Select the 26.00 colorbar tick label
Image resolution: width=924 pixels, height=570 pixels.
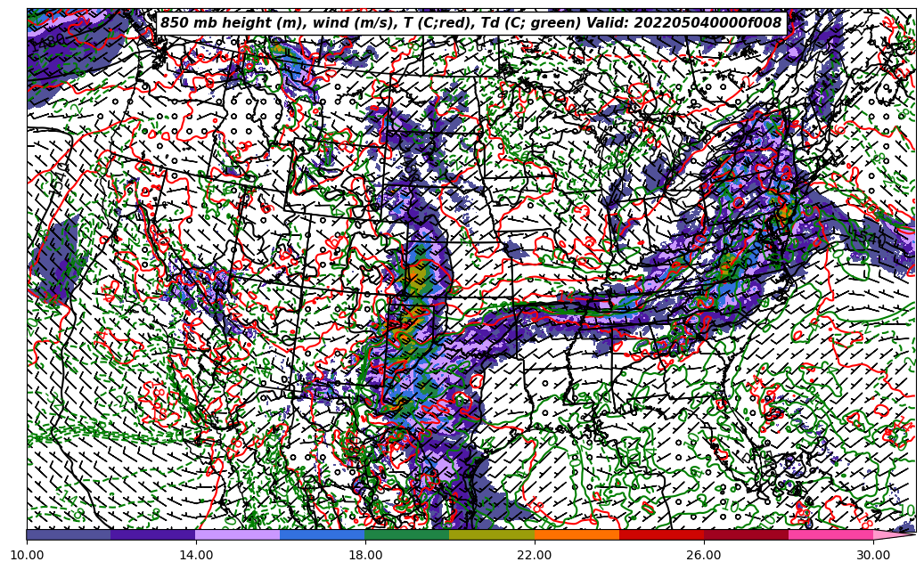704,555
